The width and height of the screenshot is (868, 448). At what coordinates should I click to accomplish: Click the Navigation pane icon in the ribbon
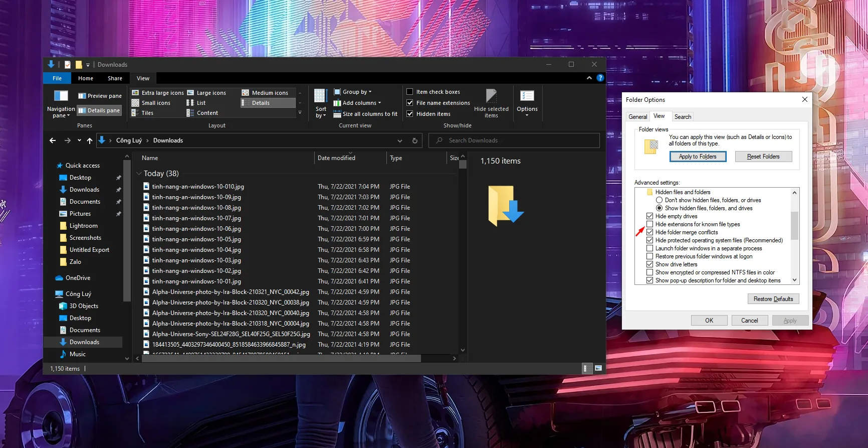(61, 96)
